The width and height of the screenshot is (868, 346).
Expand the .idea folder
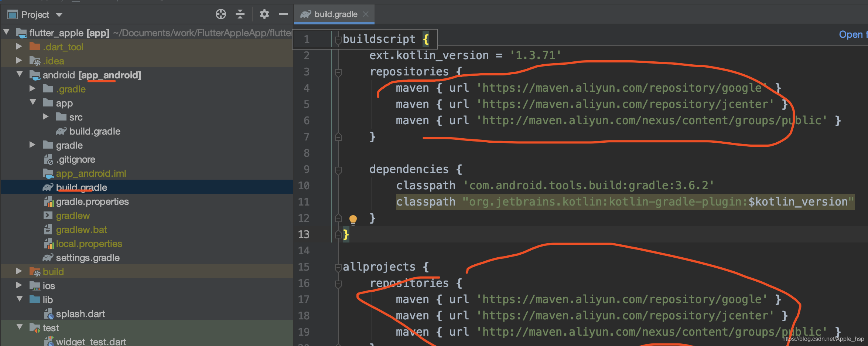click(19, 61)
